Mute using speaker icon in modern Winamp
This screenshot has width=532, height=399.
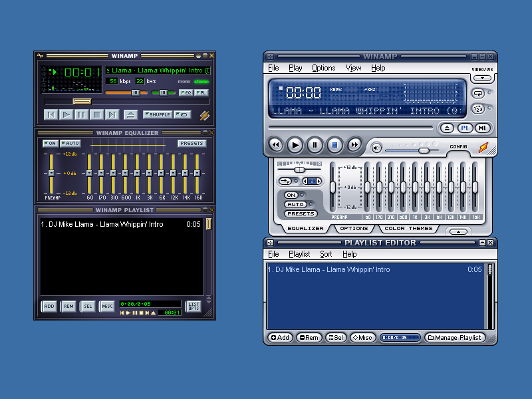(x=376, y=148)
